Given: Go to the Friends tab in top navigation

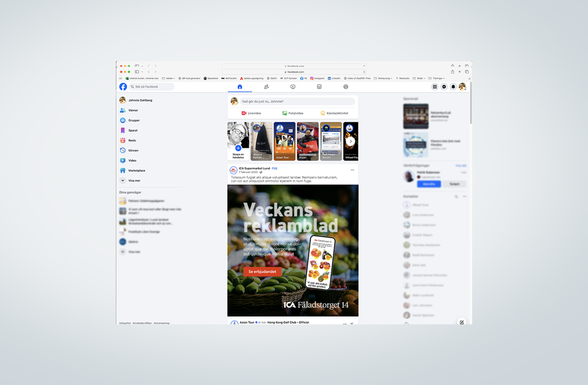Looking at the screenshot, I should (266, 87).
